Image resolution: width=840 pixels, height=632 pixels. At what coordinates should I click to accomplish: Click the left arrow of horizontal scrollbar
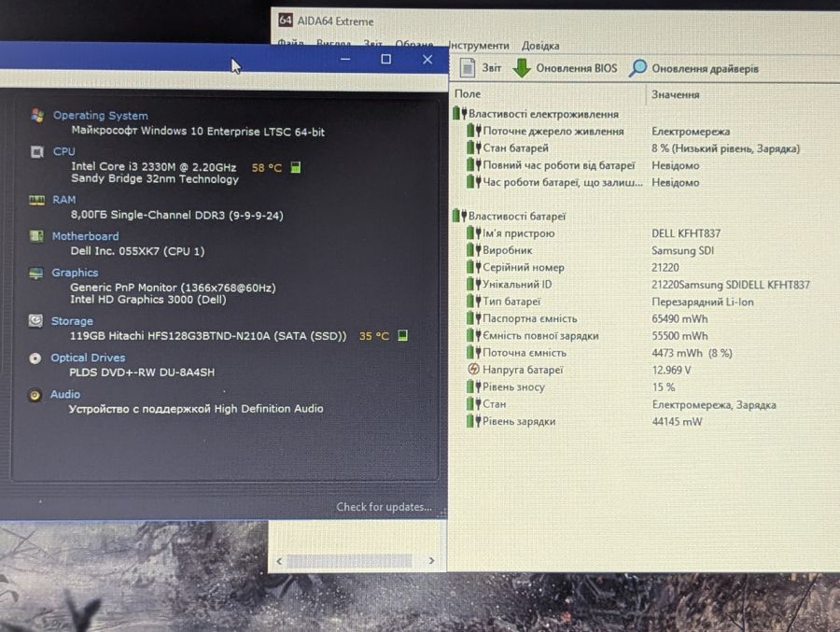point(278,561)
